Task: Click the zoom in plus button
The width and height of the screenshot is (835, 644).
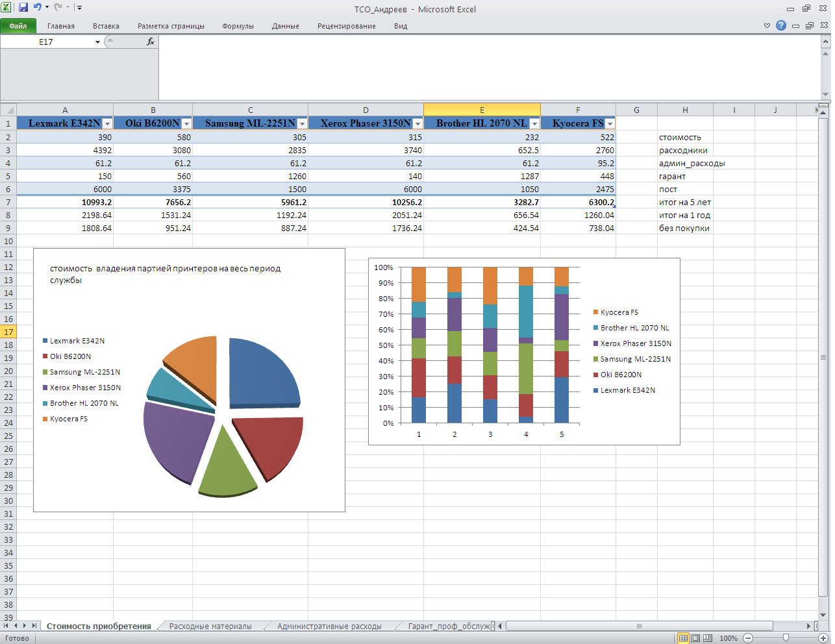Action: point(823,638)
